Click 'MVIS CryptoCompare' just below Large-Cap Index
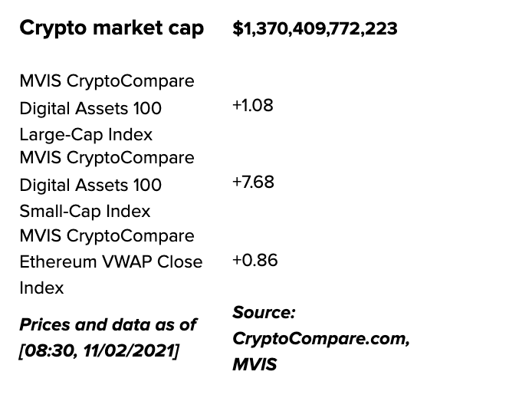The height and width of the screenshot is (411, 532). pos(107,157)
